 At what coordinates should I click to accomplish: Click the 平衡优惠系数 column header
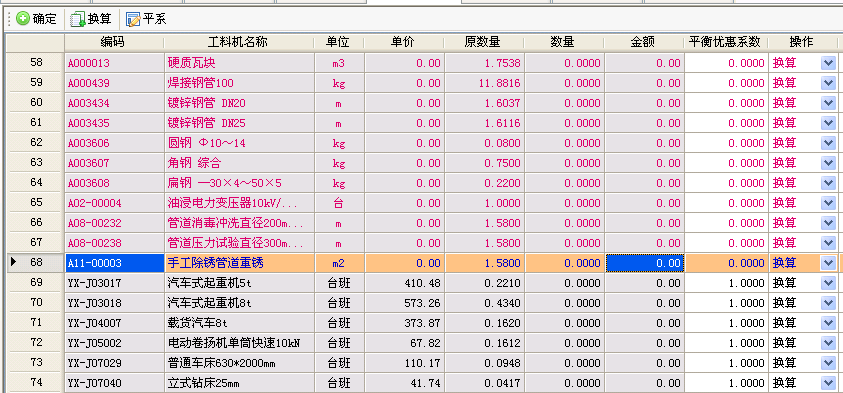[726, 42]
